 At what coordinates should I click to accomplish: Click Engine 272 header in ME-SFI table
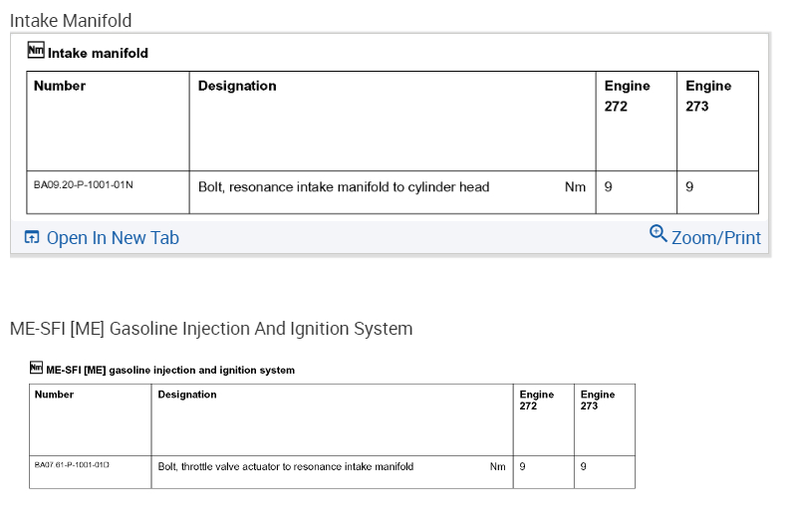(537, 400)
